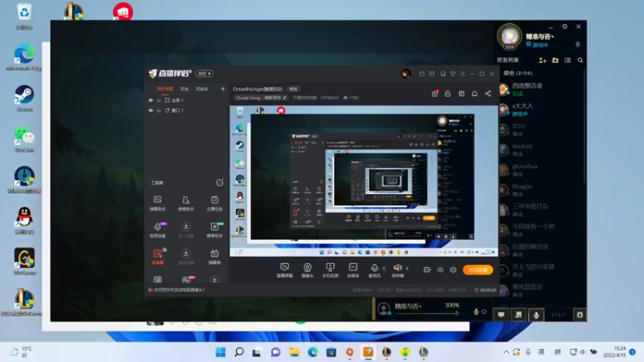The image size is (644, 362).
Task: Toggle the League notification bell mute
Action: [578, 44]
